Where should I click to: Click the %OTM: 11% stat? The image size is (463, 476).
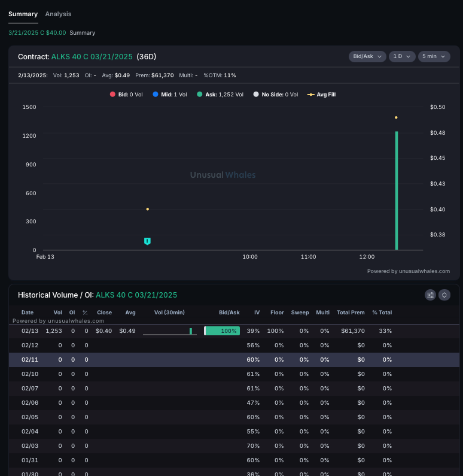point(220,75)
